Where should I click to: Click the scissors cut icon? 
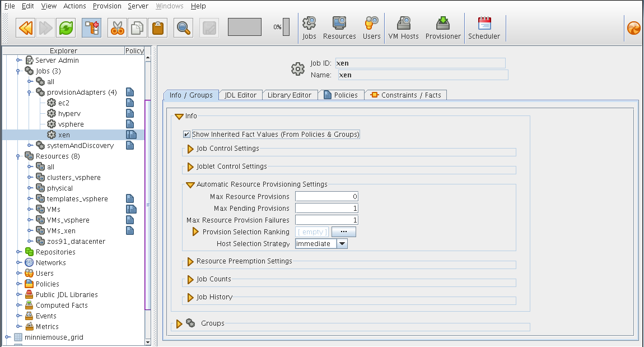coord(117,28)
